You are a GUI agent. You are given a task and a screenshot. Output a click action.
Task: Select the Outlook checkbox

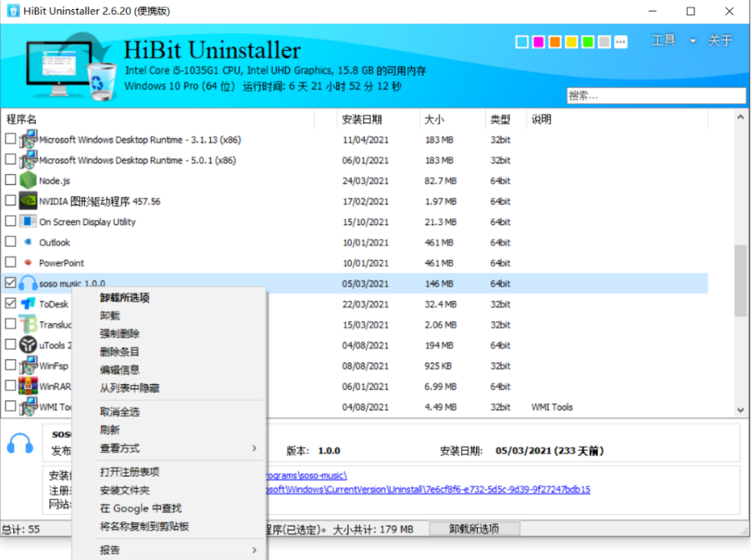pyautogui.click(x=11, y=242)
